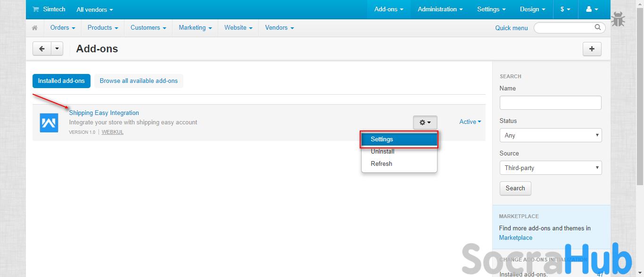Viewport: 644px width, 277px height.
Task: Click the Webkul add-on logo thumbnail
Action: click(x=49, y=122)
